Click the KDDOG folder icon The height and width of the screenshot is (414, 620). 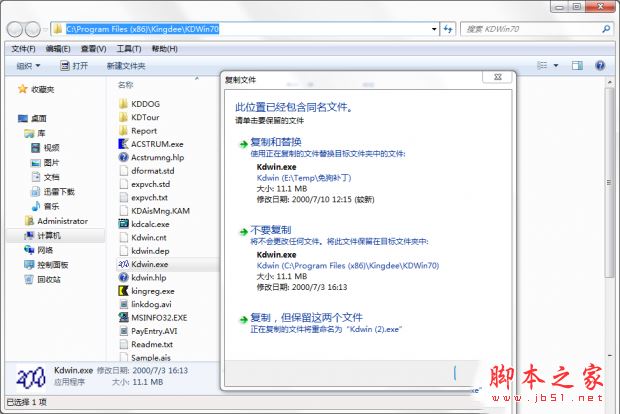pyautogui.click(x=123, y=104)
